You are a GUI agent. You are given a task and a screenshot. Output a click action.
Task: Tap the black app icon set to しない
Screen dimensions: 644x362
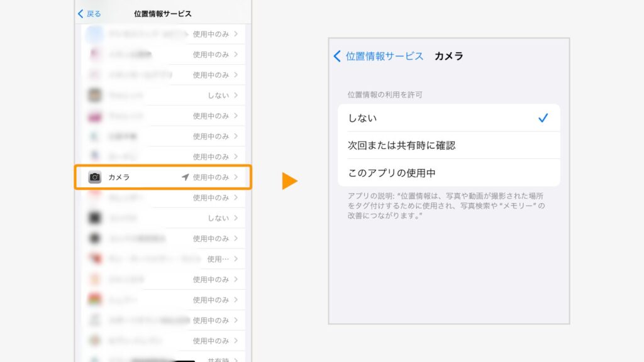tap(94, 218)
